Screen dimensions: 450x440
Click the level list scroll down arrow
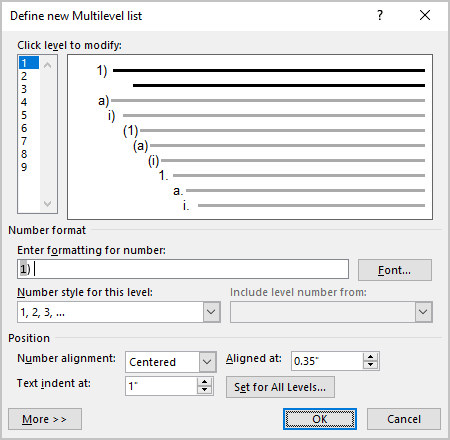pyautogui.click(x=48, y=203)
